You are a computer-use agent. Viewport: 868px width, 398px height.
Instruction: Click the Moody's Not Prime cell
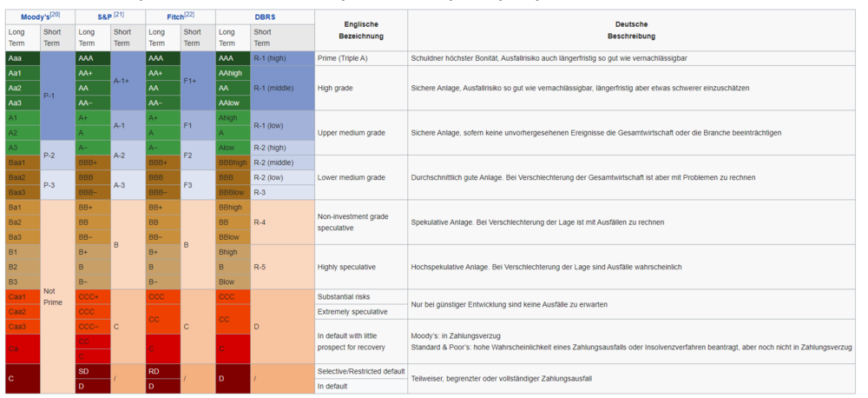pyautogui.click(x=57, y=296)
